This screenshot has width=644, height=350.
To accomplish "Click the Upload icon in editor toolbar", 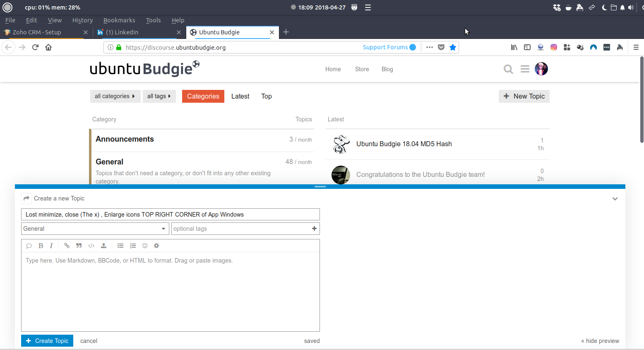I will (x=103, y=246).
